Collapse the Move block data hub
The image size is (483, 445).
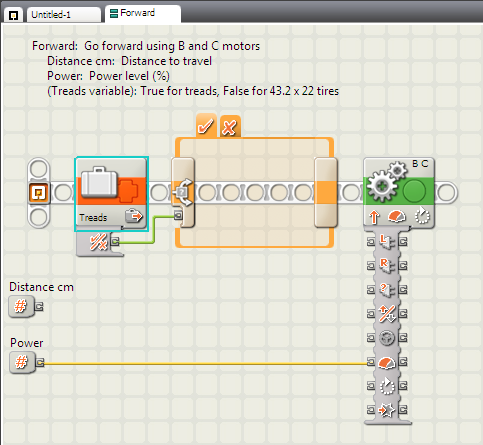[x=387, y=228]
